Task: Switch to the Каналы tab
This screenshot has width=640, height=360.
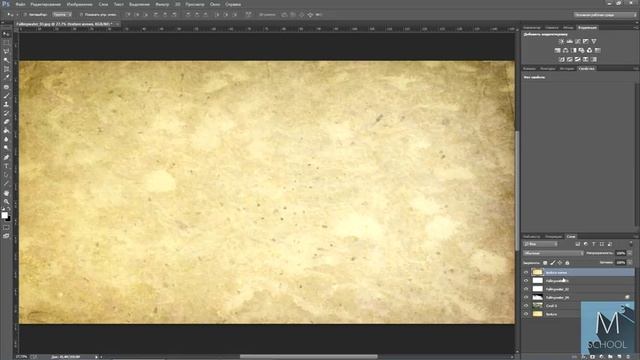Action: (529, 69)
